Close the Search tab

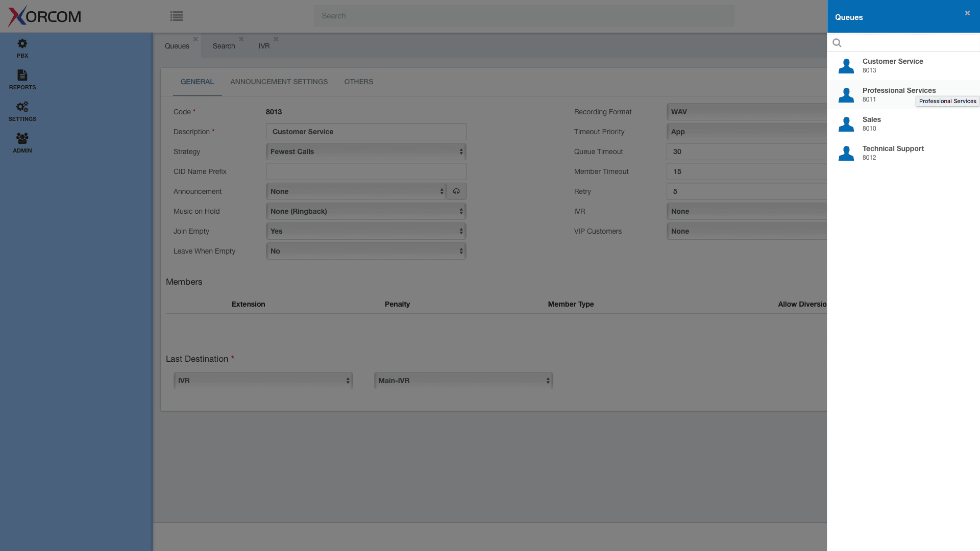click(241, 39)
